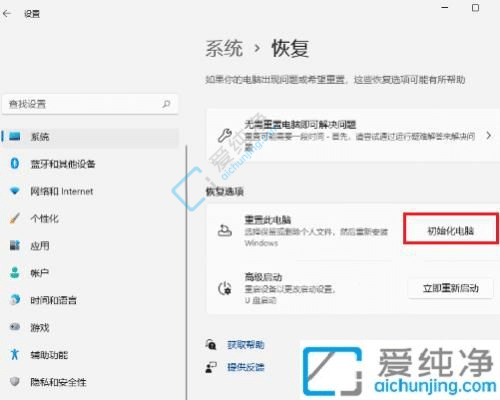The image size is (500, 400).
Task: Click the 游戏 controller icon
Action: (x=15, y=327)
